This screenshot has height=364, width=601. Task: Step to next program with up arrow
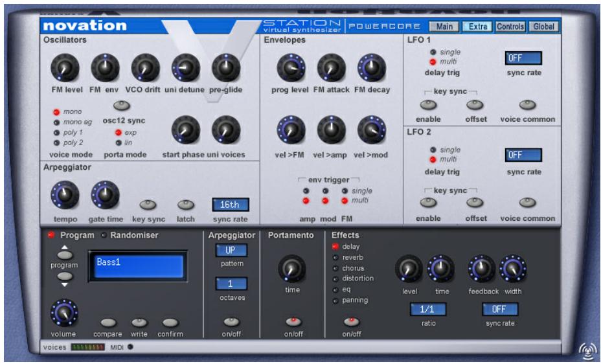(65, 255)
